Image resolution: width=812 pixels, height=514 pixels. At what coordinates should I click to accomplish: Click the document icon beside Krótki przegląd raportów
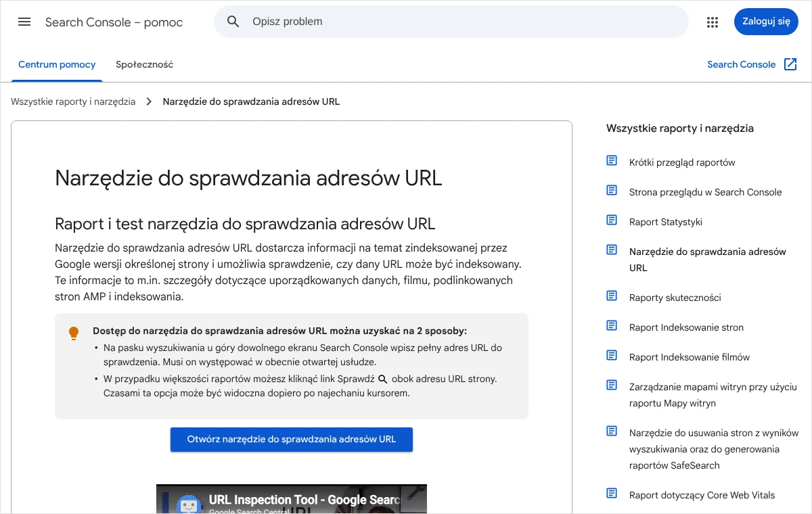612,161
